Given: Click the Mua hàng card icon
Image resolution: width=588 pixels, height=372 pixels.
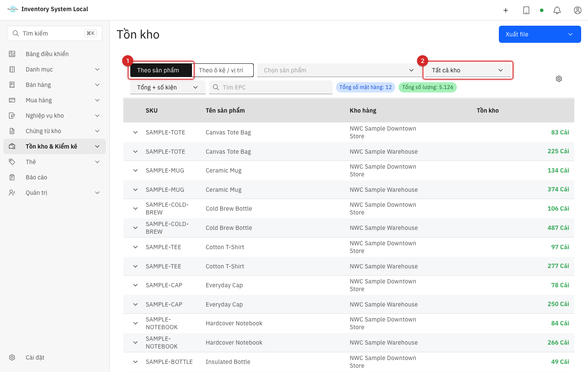Looking at the screenshot, I should 12,100.
